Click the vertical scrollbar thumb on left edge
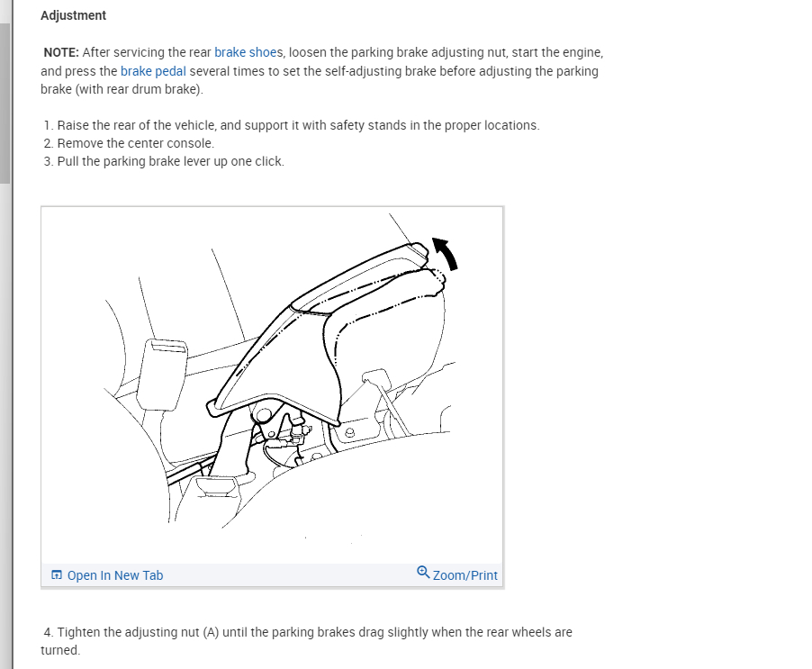The image size is (812, 669). [x=5, y=103]
